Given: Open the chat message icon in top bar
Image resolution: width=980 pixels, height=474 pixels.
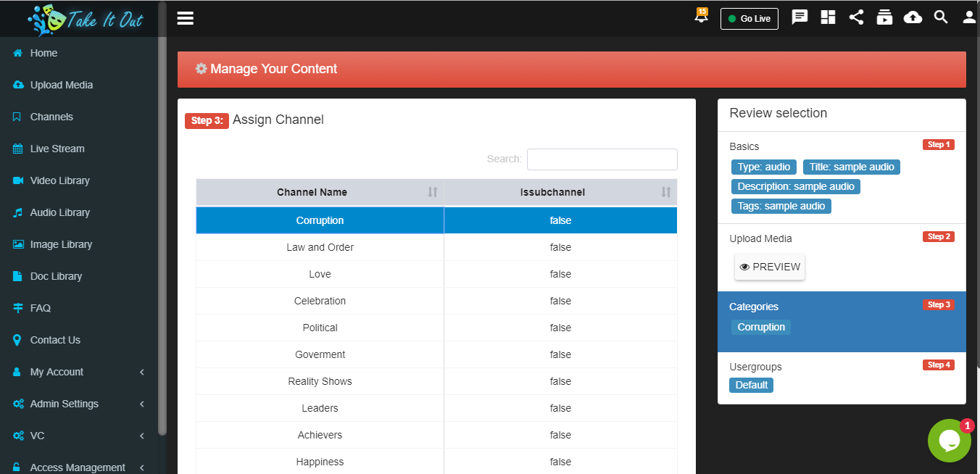Looking at the screenshot, I should (800, 17).
